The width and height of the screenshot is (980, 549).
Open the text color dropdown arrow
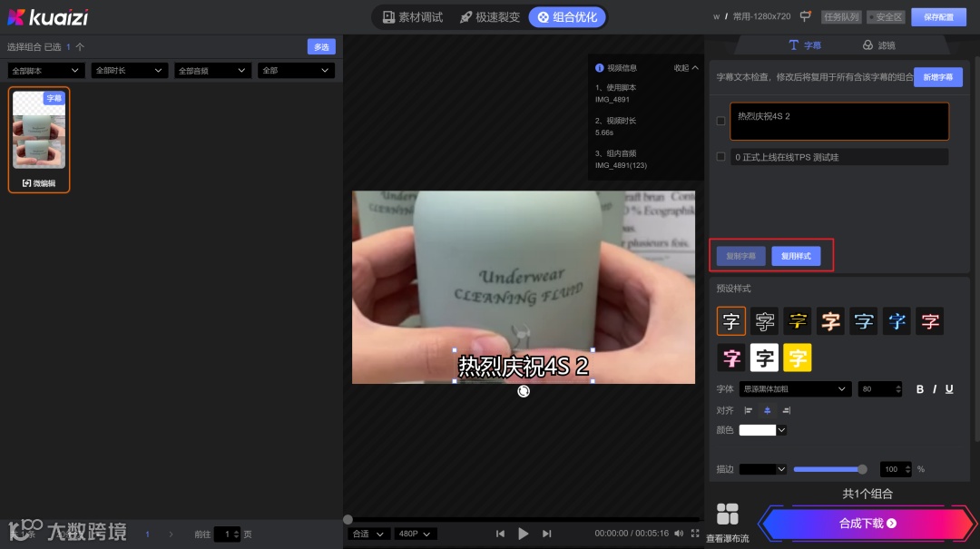(x=781, y=430)
